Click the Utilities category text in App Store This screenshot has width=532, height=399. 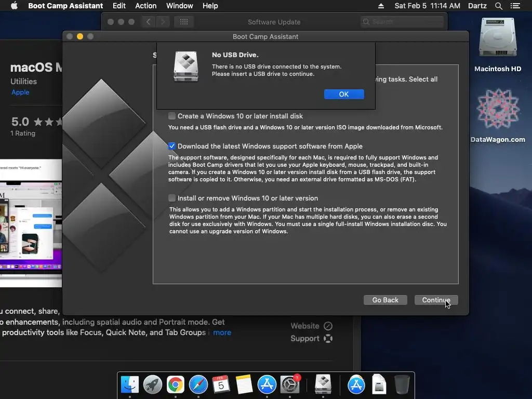[23, 82]
